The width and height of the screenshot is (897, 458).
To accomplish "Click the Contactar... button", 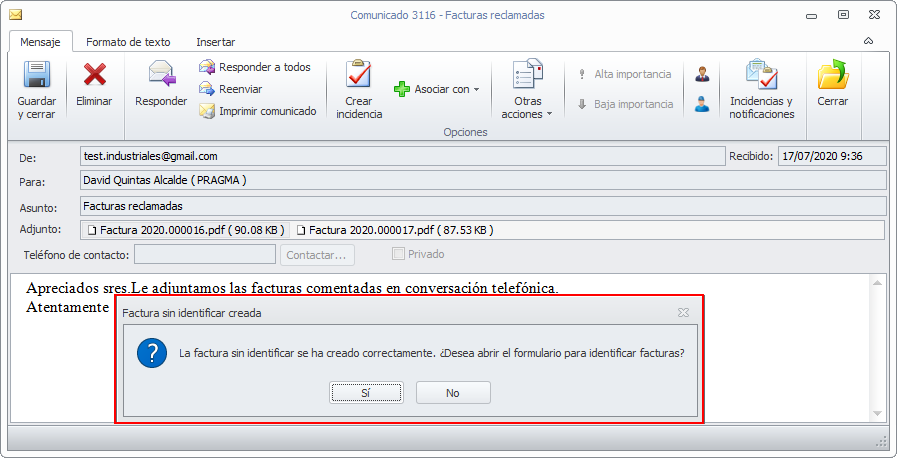I will [x=317, y=255].
